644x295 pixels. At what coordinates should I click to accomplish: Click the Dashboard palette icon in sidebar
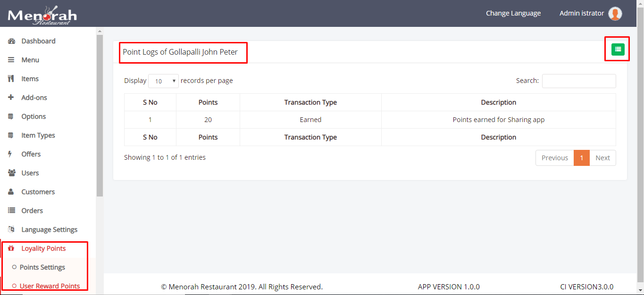[12, 41]
